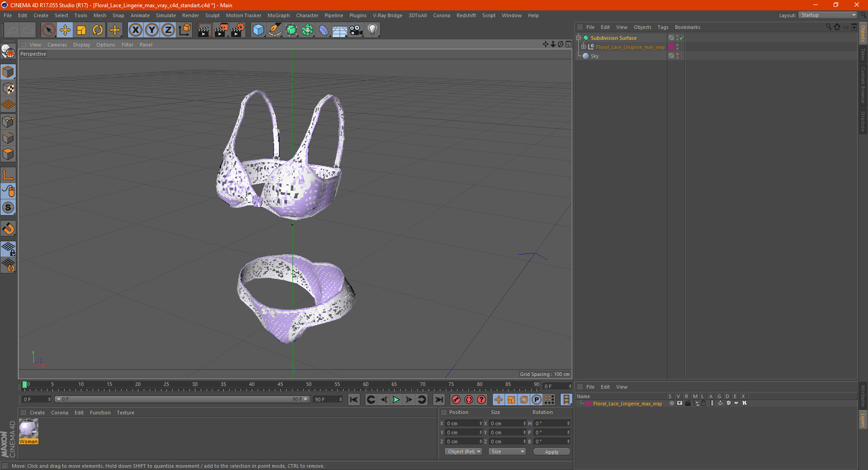868x470 pixels.
Task: Select the Woman material thumbnail
Action: tap(28, 428)
